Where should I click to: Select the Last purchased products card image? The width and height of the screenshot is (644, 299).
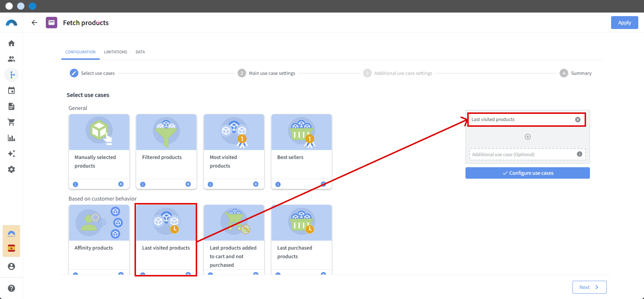coord(302,223)
